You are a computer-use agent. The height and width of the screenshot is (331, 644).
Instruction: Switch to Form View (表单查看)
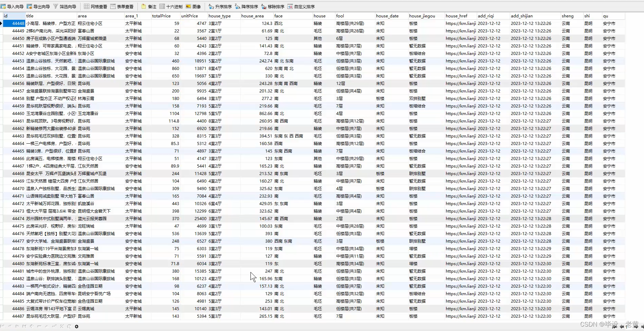pyautogui.click(x=122, y=6)
